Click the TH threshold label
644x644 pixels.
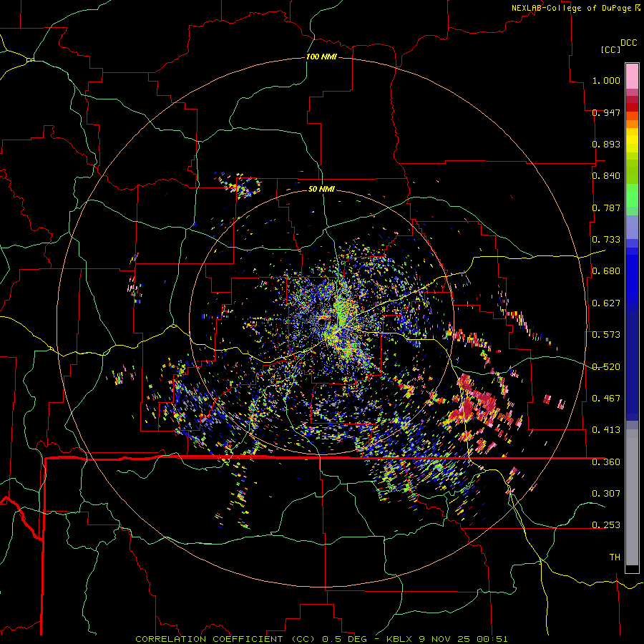[x=615, y=557]
